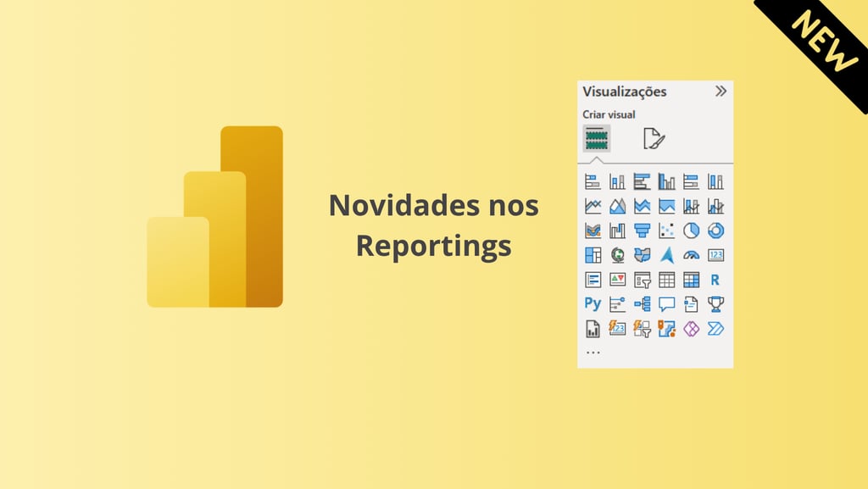Insert the Power Apps visual

(x=691, y=329)
